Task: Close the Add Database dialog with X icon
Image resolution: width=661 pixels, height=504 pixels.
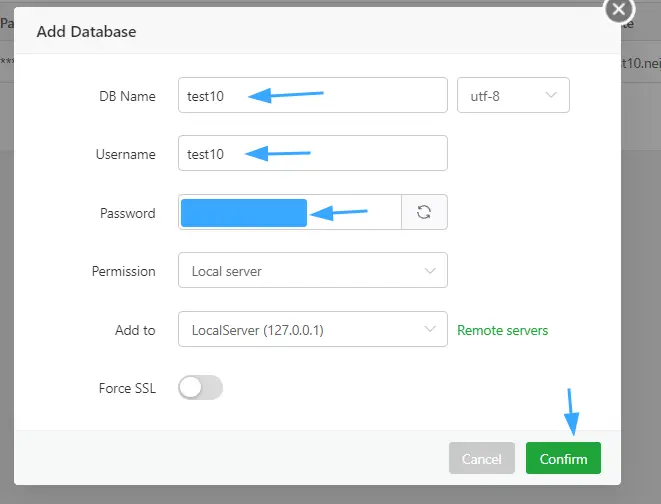Action: pos(619,9)
